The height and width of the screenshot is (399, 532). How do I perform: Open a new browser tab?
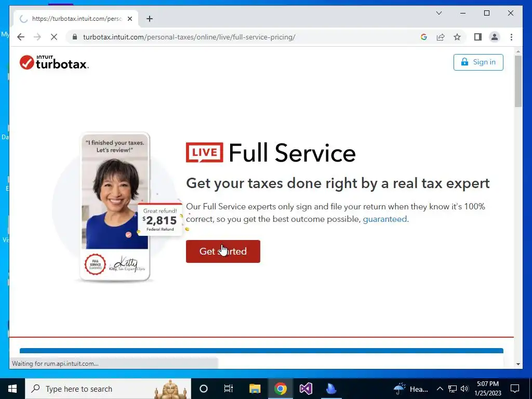pos(150,19)
